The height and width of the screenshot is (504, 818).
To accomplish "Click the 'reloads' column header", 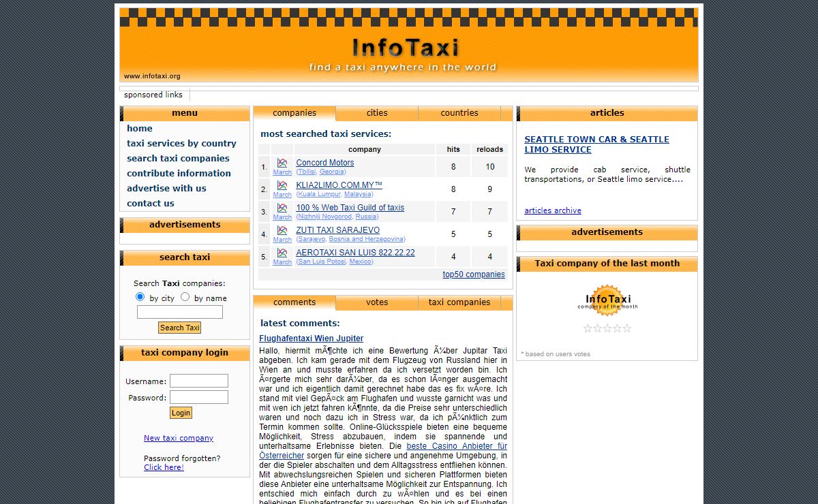I will [489, 149].
